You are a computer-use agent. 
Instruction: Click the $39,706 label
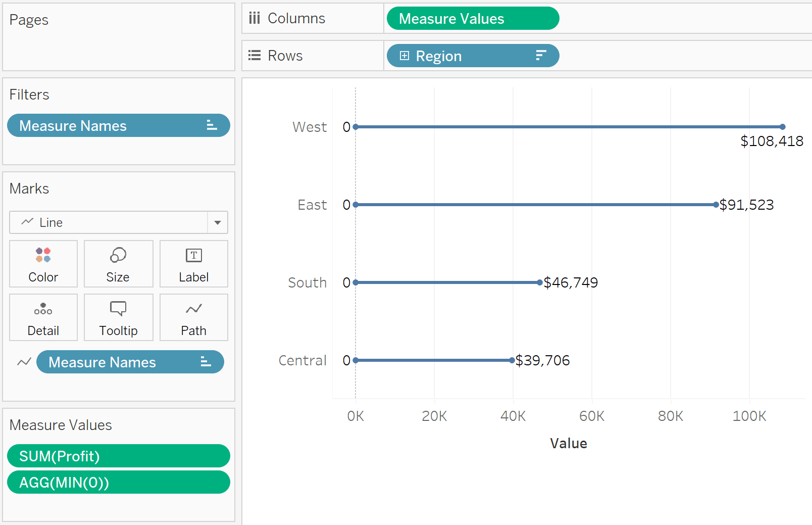pos(542,360)
